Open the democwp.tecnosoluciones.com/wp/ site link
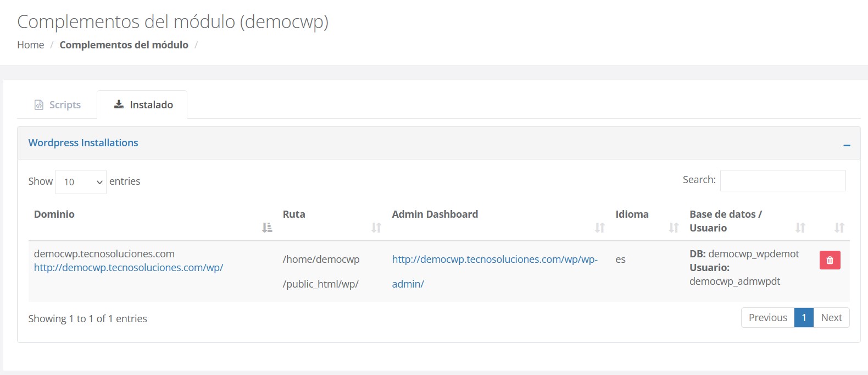The image size is (868, 375). pos(129,268)
